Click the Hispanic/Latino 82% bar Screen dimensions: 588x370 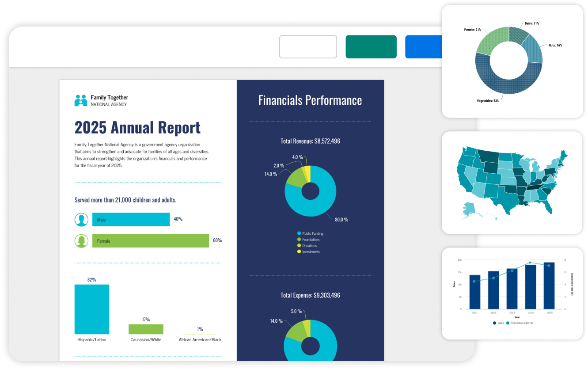click(x=92, y=309)
